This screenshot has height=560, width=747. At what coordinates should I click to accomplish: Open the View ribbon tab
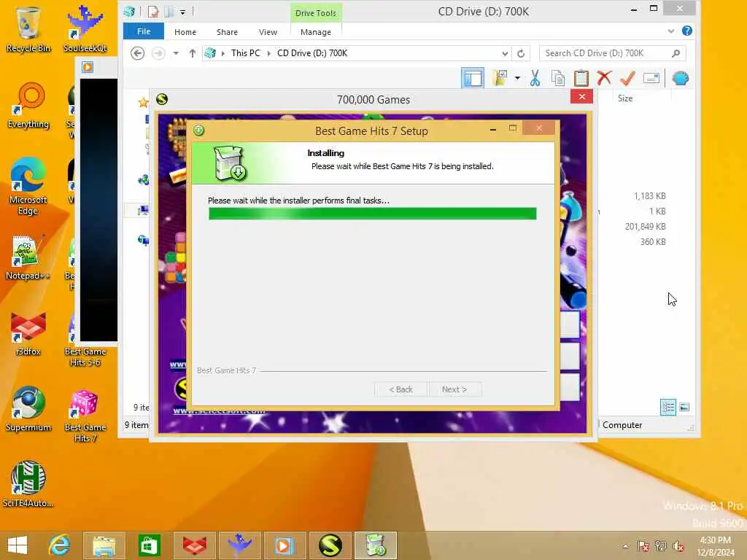pyautogui.click(x=268, y=32)
